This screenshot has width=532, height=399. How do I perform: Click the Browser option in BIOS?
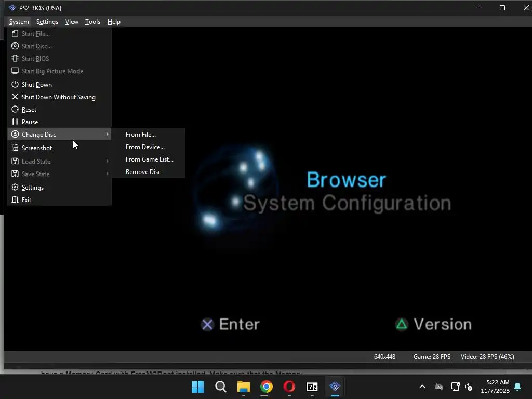346,179
